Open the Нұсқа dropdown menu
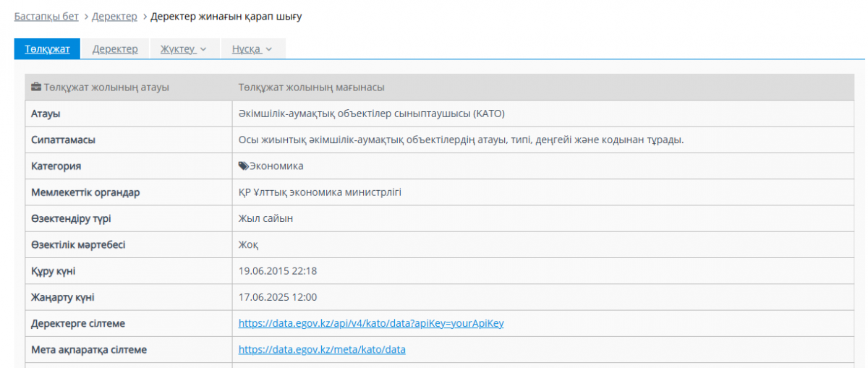 coord(252,49)
